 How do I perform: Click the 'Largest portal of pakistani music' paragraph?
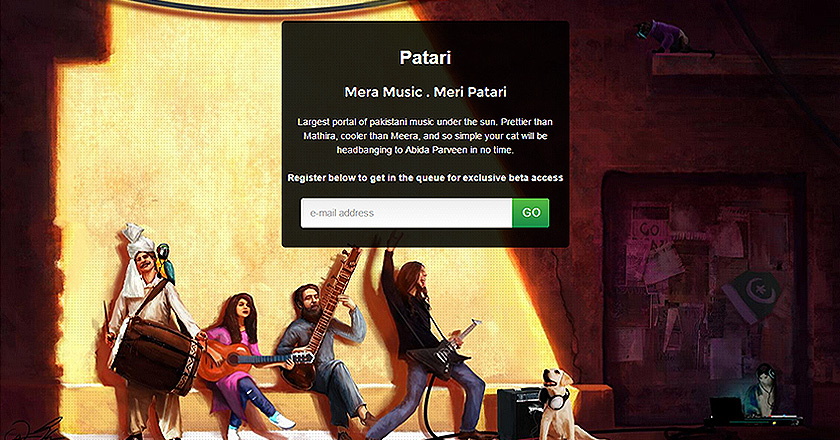point(425,136)
